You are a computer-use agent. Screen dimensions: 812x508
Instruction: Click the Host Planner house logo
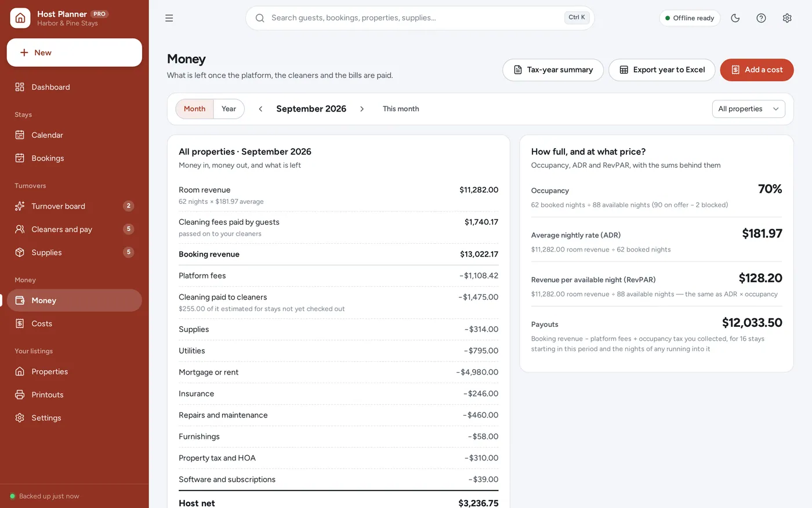pyautogui.click(x=20, y=18)
